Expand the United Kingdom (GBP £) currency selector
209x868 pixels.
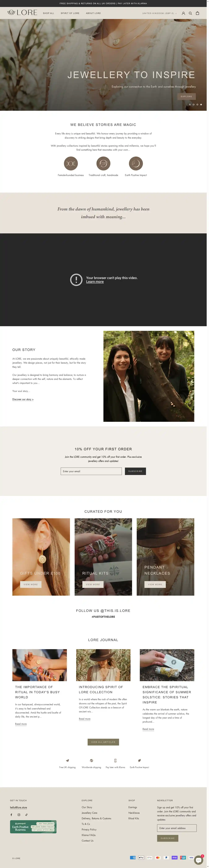159,13
